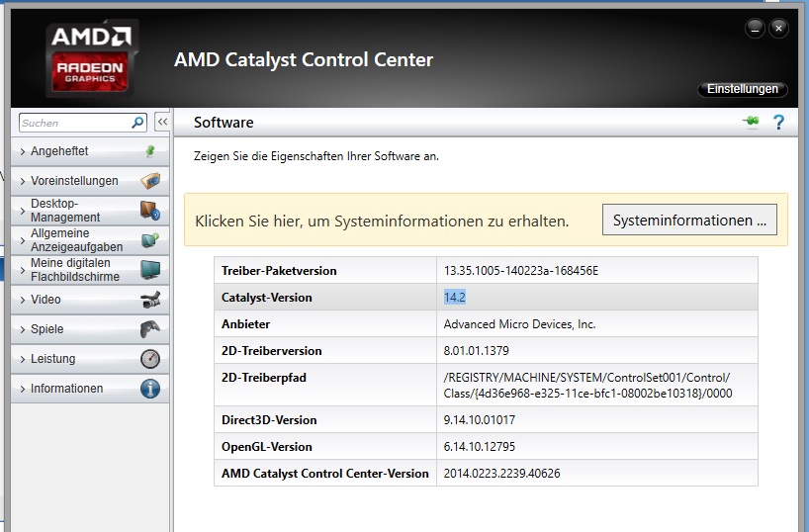Viewport: 809px width, 532px height.
Task: Expand the Angeheftet section chevron
Action: (23, 151)
